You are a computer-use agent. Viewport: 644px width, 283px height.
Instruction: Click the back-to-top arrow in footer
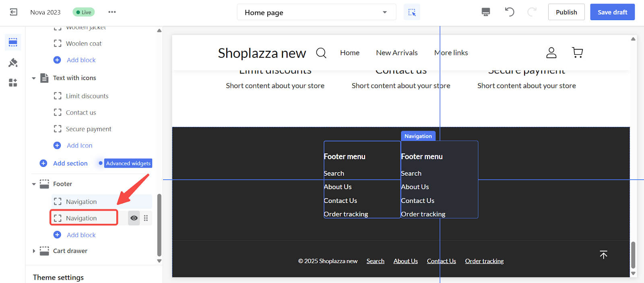(x=603, y=254)
